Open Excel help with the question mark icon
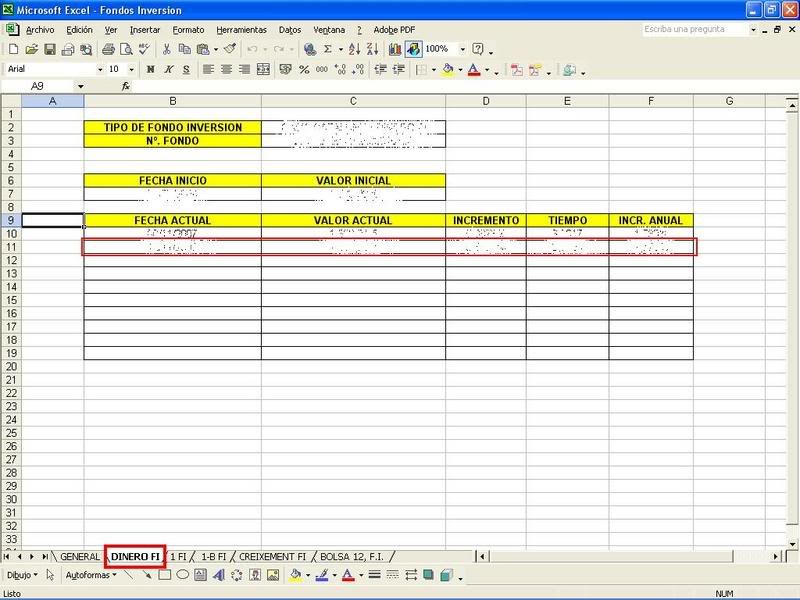Image resolution: width=800 pixels, height=600 pixels. [x=478, y=49]
